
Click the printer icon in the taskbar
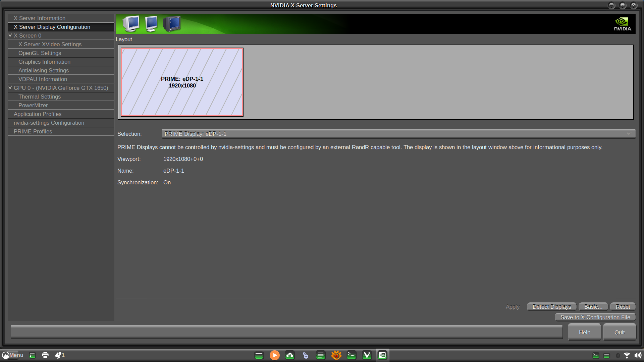point(45,355)
